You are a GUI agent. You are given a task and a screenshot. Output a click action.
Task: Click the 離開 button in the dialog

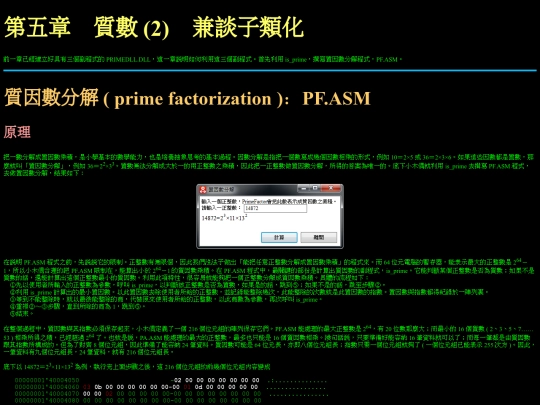click(319, 237)
